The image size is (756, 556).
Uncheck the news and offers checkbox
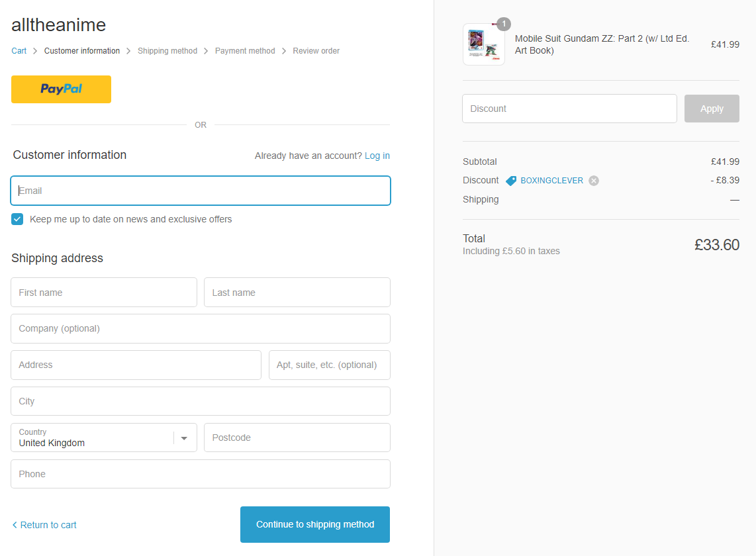[x=17, y=219]
